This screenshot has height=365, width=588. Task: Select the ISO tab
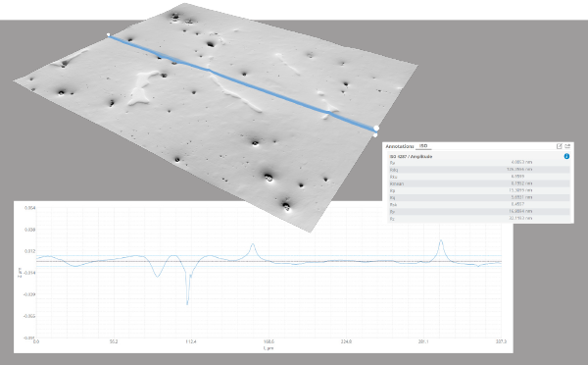pos(423,146)
